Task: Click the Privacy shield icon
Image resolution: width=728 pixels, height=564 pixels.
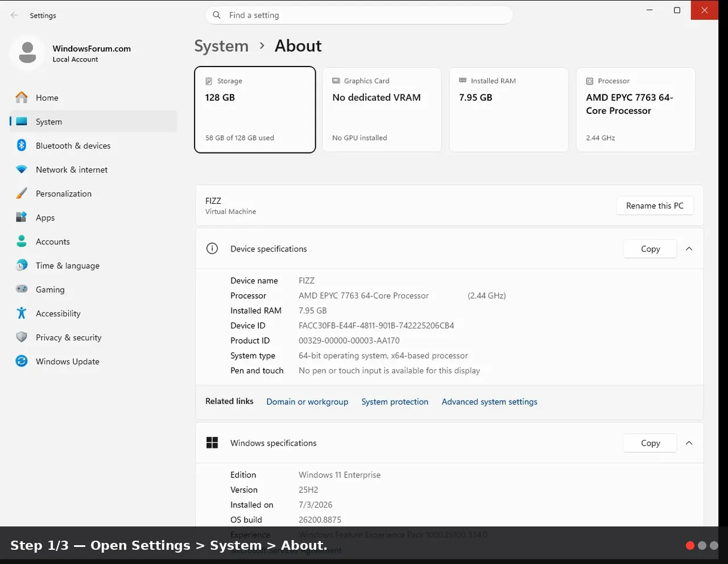Action: pyautogui.click(x=22, y=337)
